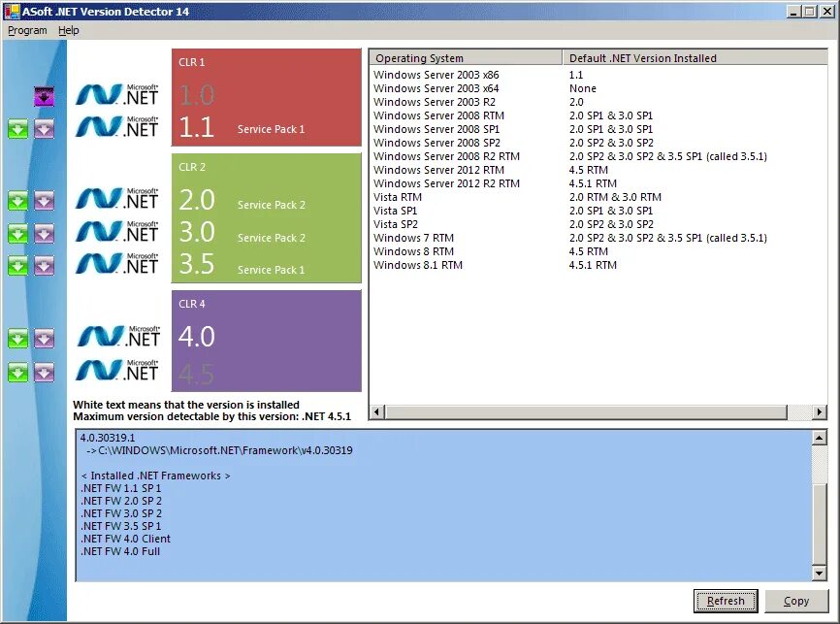Select the Windows Server 2008 R2 RTM row
Screen dimensions: 840x624
(x=598, y=156)
